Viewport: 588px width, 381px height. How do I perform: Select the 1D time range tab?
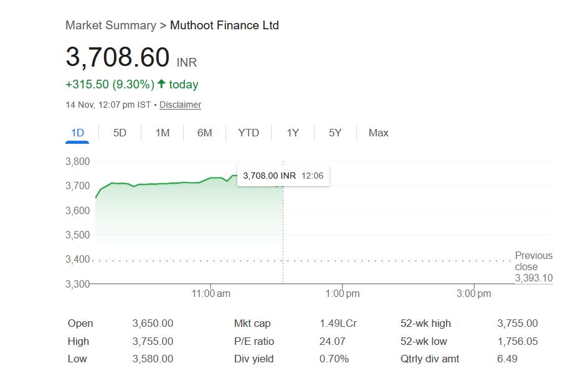click(x=77, y=133)
